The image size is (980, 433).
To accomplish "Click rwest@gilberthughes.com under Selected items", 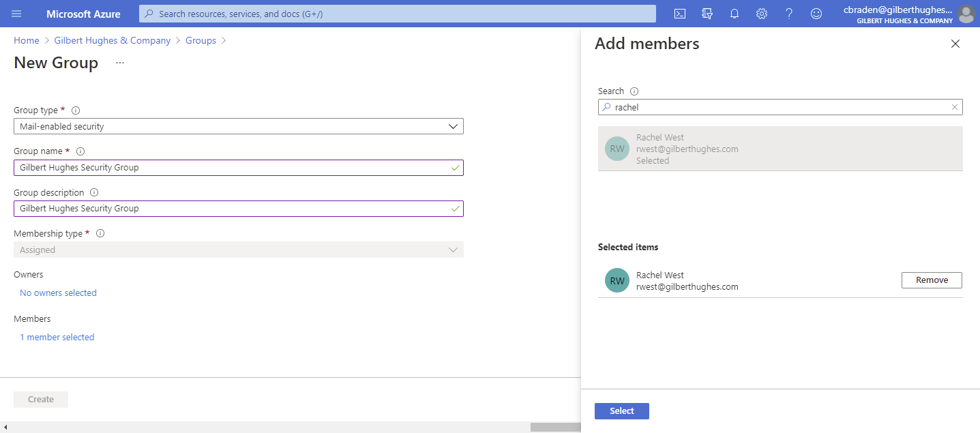I will pyautogui.click(x=687, y=287).
